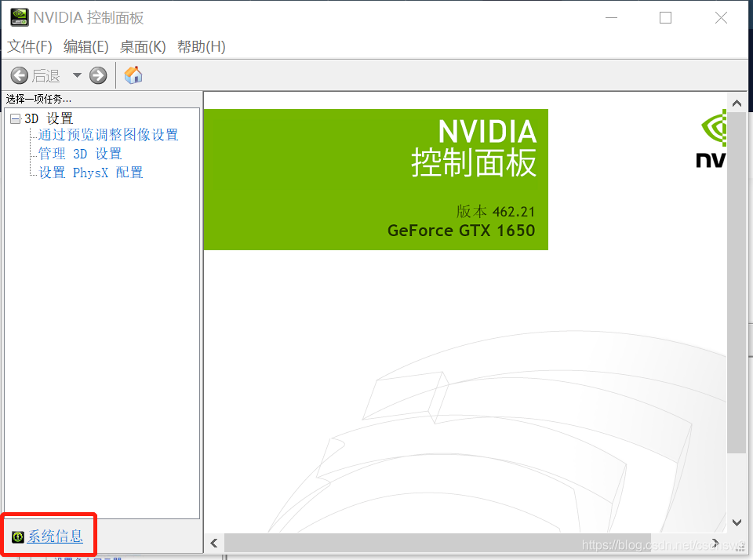Click the NVIDIA Control Panel title icon
Screen dimensions: 753x560
tap(19, 17)
